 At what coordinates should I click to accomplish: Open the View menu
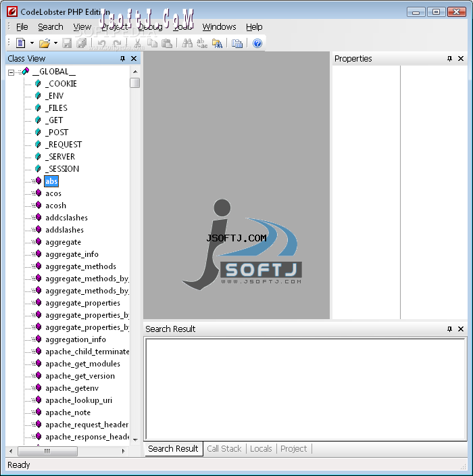[82, 27]
